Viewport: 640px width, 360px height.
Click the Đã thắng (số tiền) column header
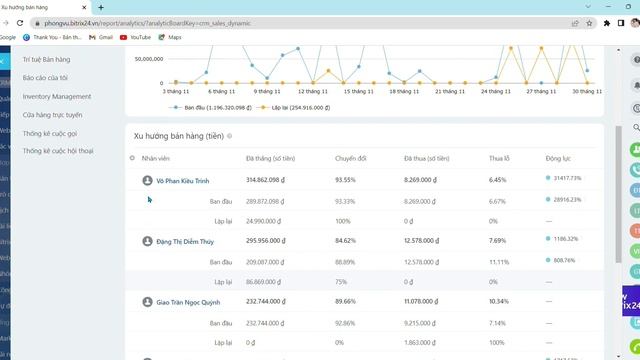click(x=270, y=158)
